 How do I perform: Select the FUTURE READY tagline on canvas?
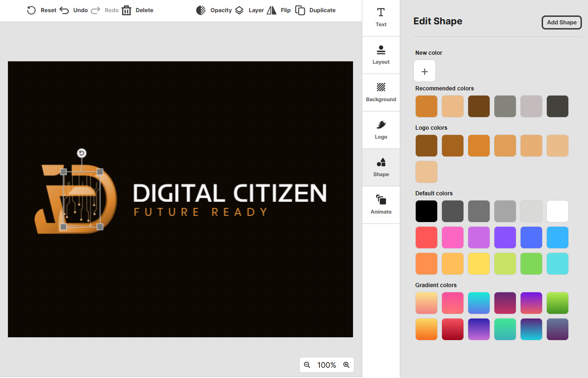pos(201,212)
